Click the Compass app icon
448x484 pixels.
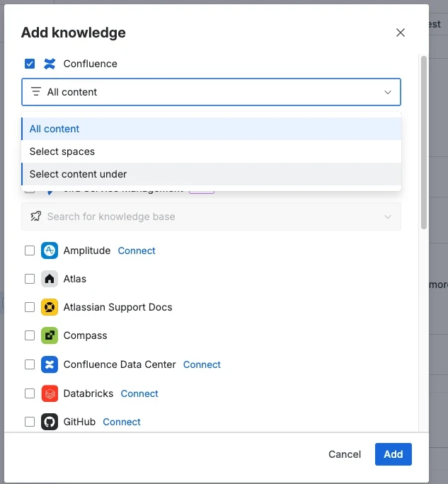tap(50, 335)
